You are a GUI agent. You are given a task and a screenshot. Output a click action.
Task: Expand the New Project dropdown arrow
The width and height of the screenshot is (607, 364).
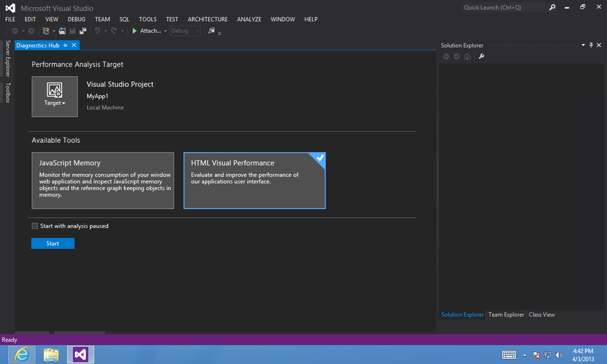[x=54, y=31]
